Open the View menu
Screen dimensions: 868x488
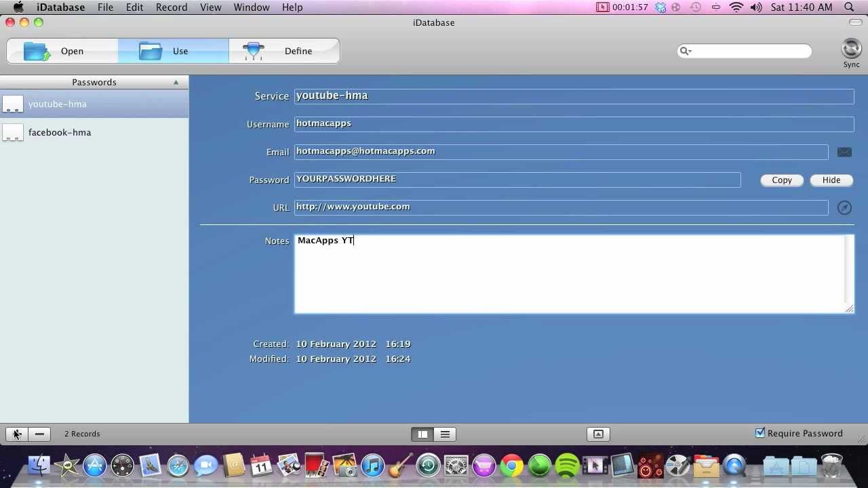[211, 7]
